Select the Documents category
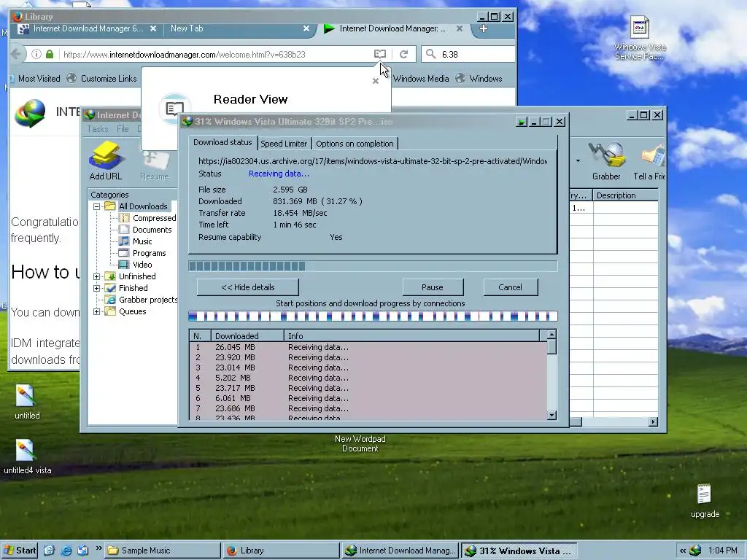The width and height of the screenshot is (747, 560). pyautogui.click(x=152, y=230)
